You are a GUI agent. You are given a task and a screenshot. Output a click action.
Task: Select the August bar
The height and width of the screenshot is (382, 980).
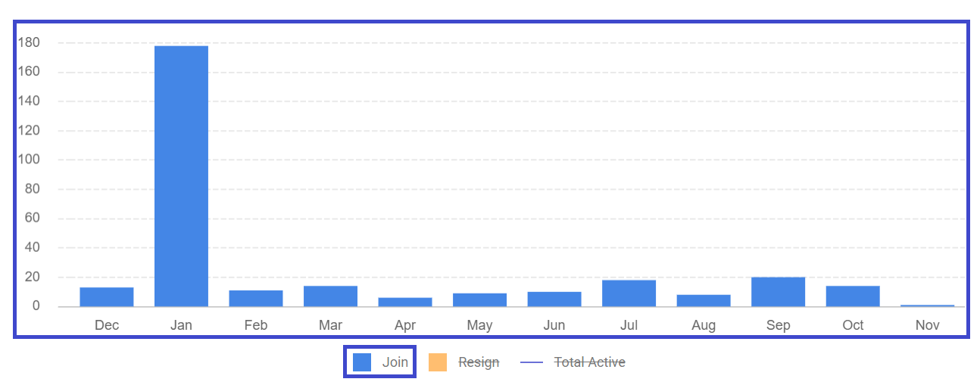pos(704,300)
